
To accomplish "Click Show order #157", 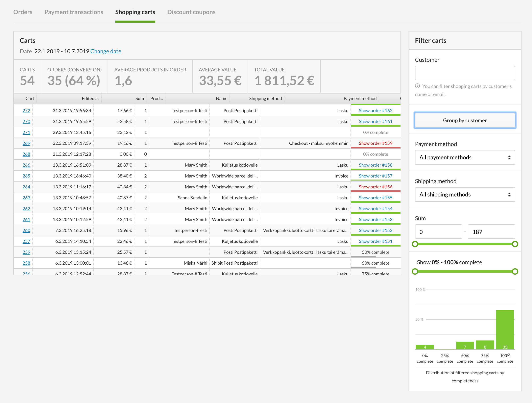I will click(x=376, y=176).
